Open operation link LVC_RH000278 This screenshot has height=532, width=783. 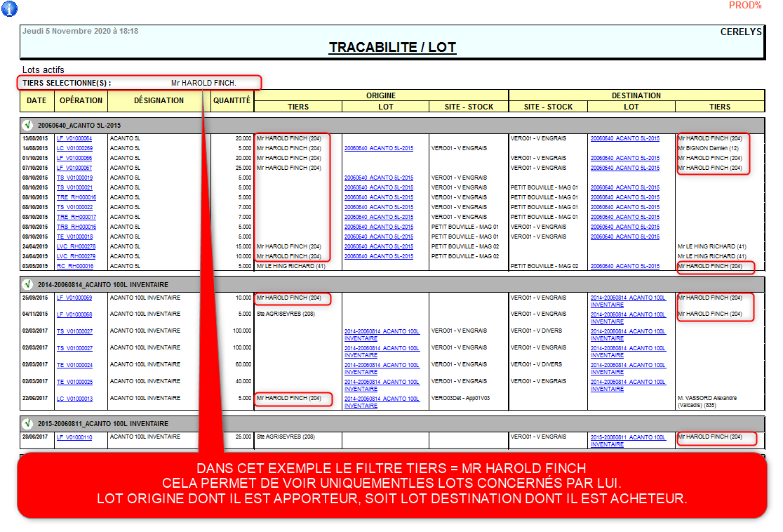point(76,246)
